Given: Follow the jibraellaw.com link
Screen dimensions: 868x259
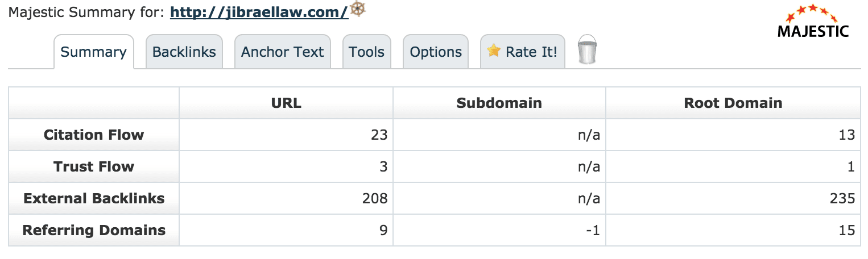Looking at the screenshot, I should click(259, 12).
